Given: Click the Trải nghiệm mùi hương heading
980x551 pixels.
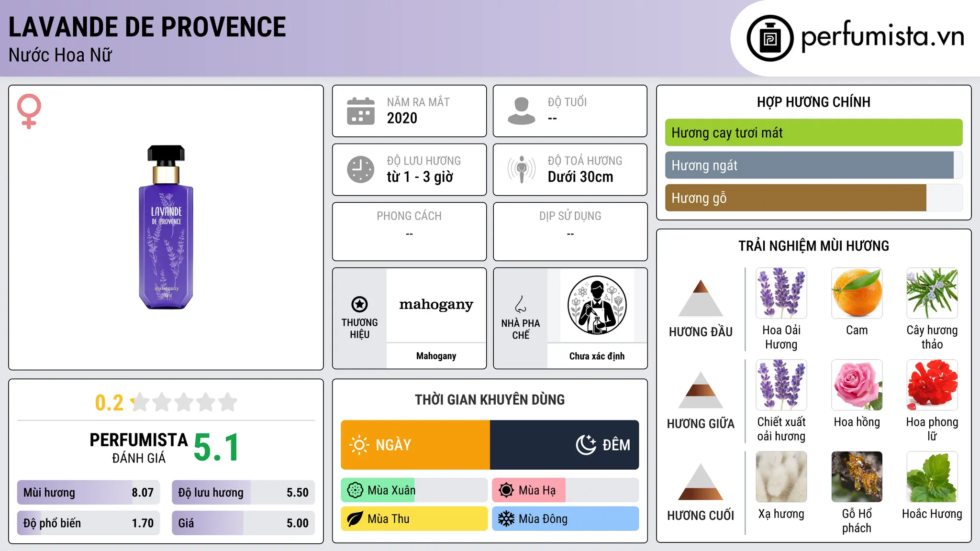Looking at the screenshot, I should click(814, 246).
